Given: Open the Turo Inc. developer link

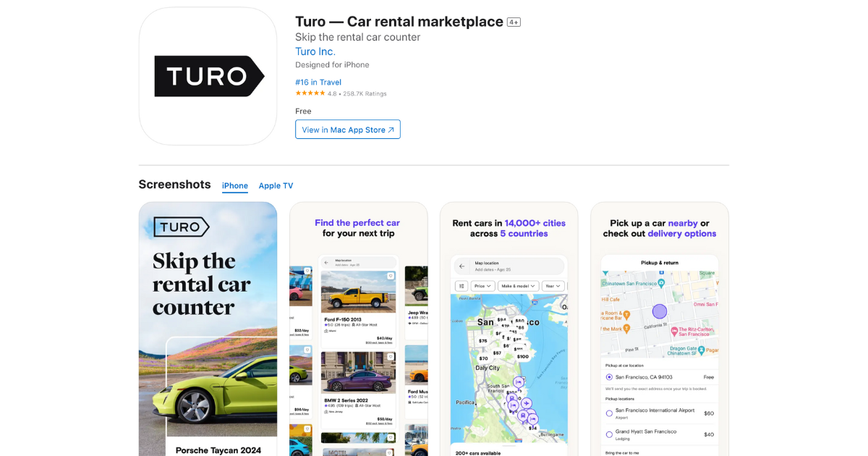Looking at the screenshot, I should pyautogui.click(x=315, y=51).
